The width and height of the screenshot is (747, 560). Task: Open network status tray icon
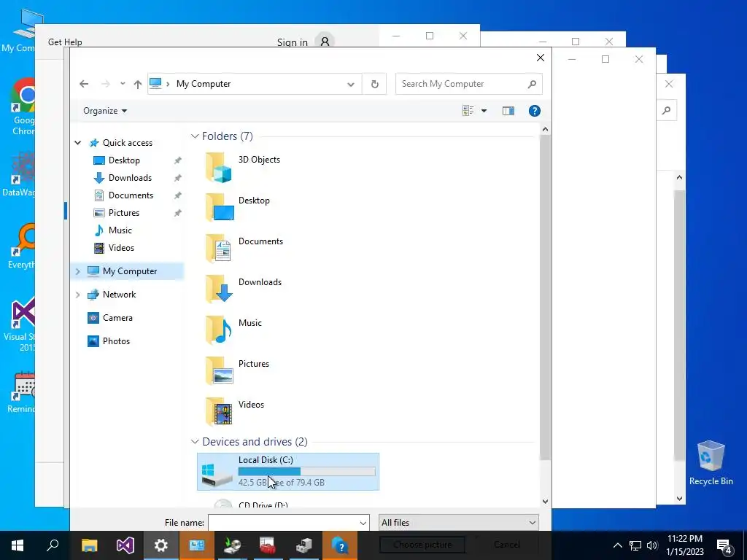(635, 545)
